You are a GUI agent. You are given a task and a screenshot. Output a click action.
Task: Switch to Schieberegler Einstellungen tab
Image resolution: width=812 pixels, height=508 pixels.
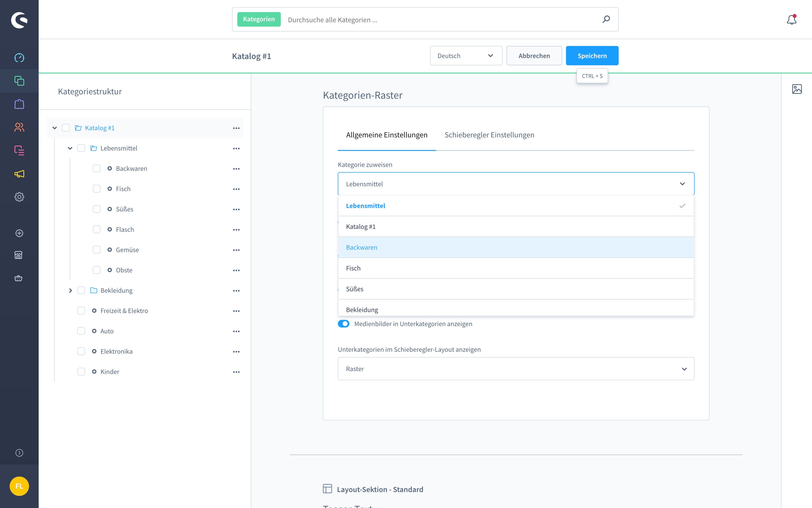[x=489, y=135]
